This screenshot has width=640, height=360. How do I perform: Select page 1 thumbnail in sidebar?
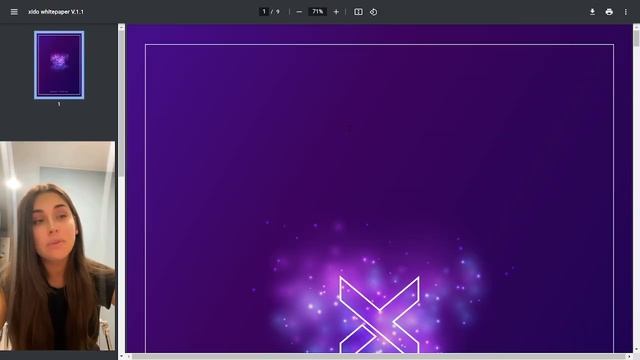click(59, 65)
